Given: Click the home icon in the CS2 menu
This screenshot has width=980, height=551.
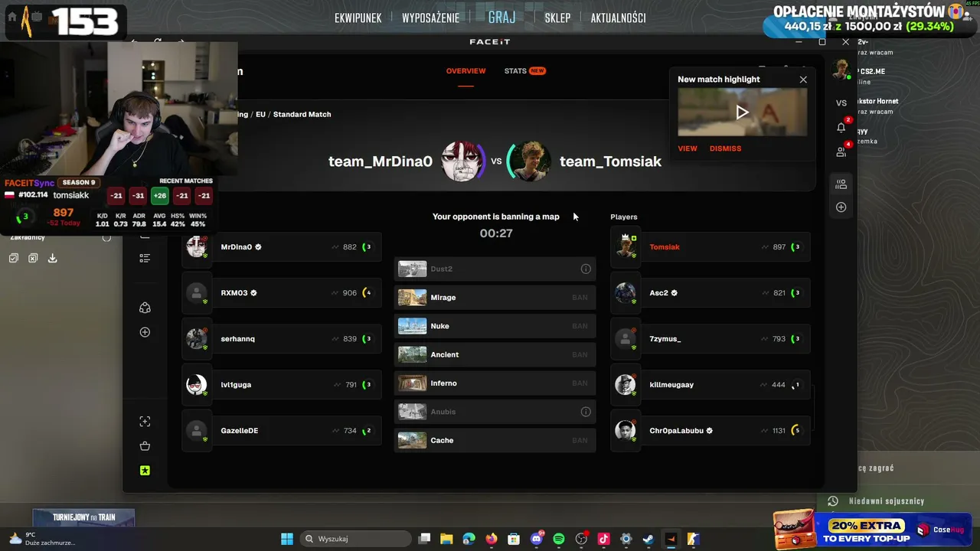Looking at the screenshot, I should (x=12, y=16).
